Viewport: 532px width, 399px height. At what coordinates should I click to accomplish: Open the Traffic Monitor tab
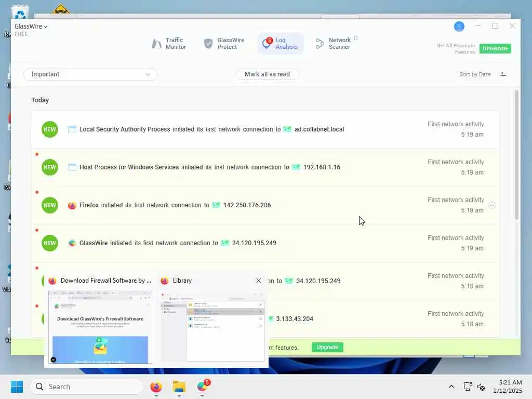[169, 44]
